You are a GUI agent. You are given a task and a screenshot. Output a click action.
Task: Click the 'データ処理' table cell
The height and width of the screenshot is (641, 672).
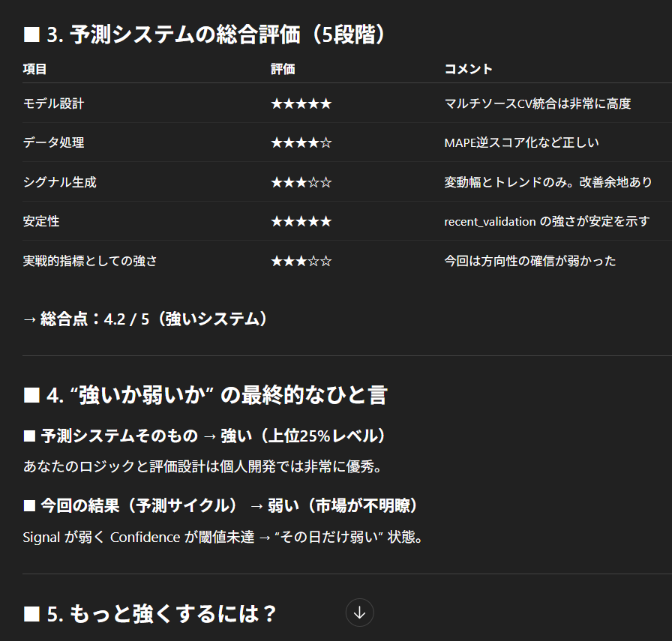[x=53, y=142]
